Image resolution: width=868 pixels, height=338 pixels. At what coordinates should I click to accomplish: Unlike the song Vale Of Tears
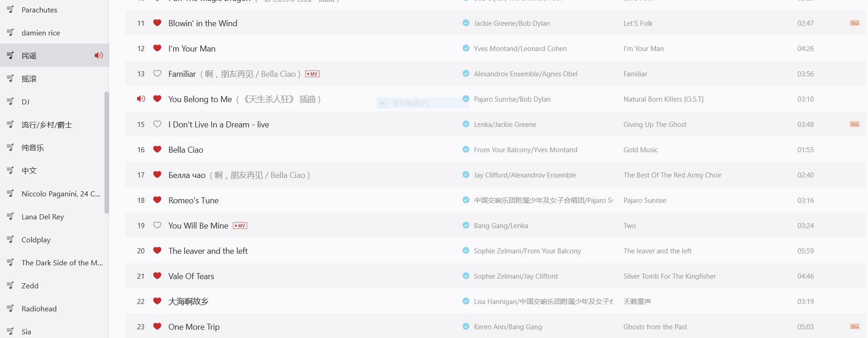coord(157,275)
